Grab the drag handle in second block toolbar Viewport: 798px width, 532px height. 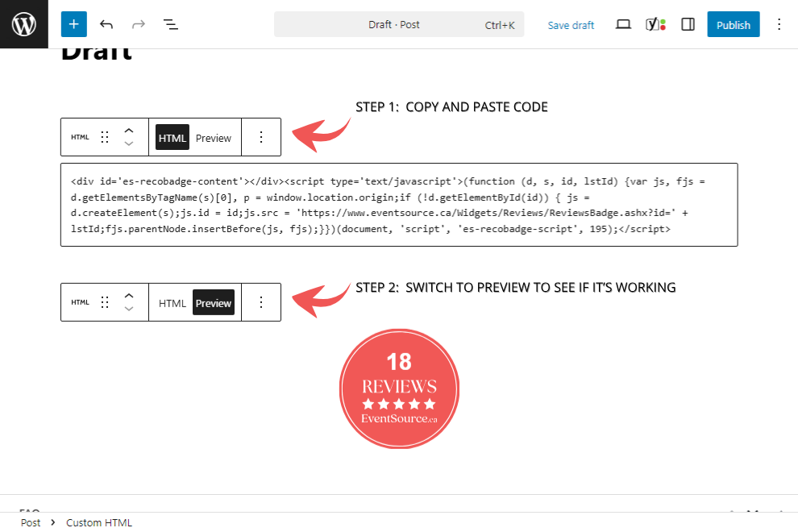(105, 302)
